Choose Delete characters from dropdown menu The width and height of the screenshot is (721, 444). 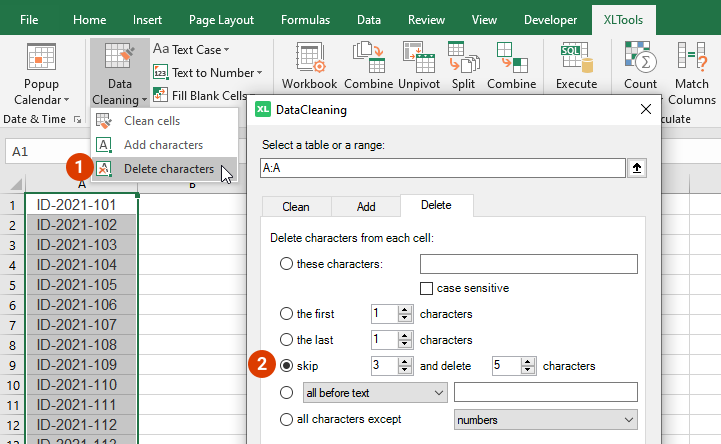(164, 169)
